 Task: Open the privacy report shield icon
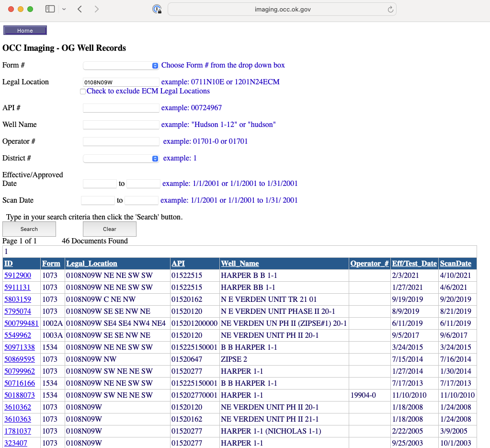coord(157,9)
